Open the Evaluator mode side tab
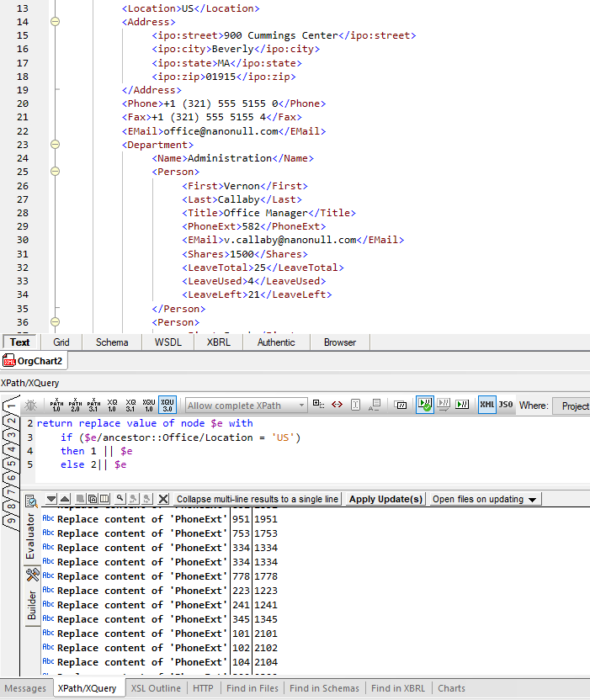Screen dimensions: 590x700 (x=31, y=535)
